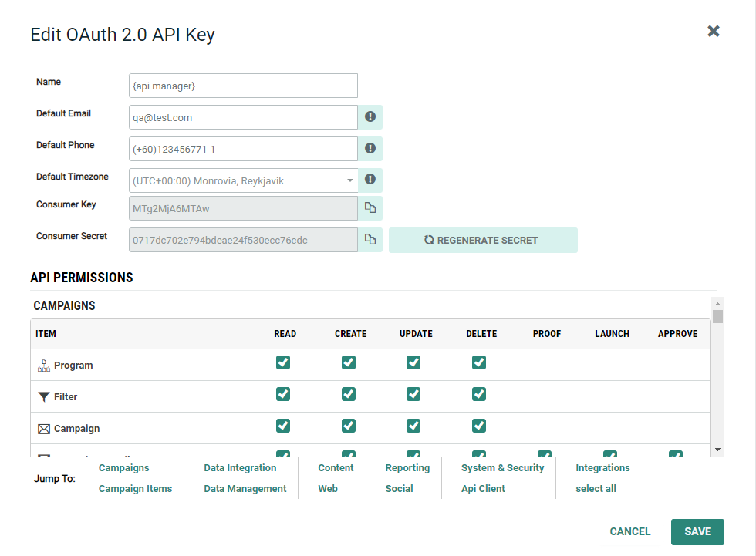
Task: Click the info icon beside Default Email
Action: [370, 117]
